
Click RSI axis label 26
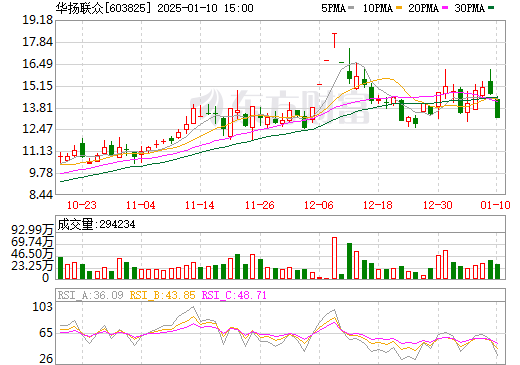pos(46,359)
